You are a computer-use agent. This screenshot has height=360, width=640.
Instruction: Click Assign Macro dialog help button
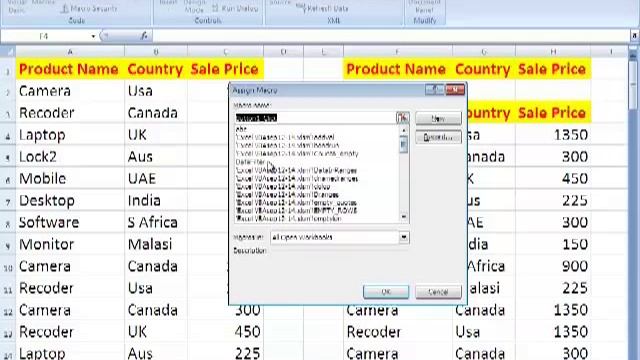point(435,89)
